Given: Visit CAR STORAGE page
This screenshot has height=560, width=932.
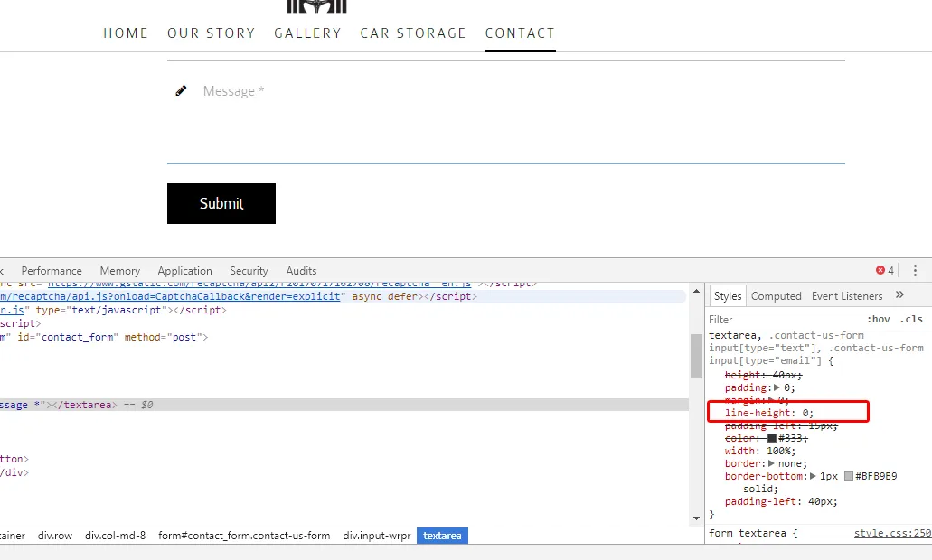Looking at the screenshot, I should pos(413,33).
